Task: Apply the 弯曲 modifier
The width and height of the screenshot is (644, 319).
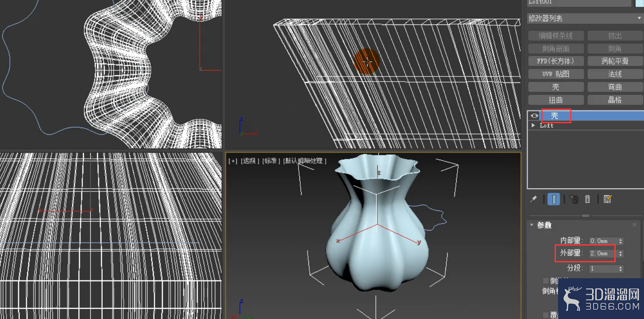Action: [x=615, y=87]
